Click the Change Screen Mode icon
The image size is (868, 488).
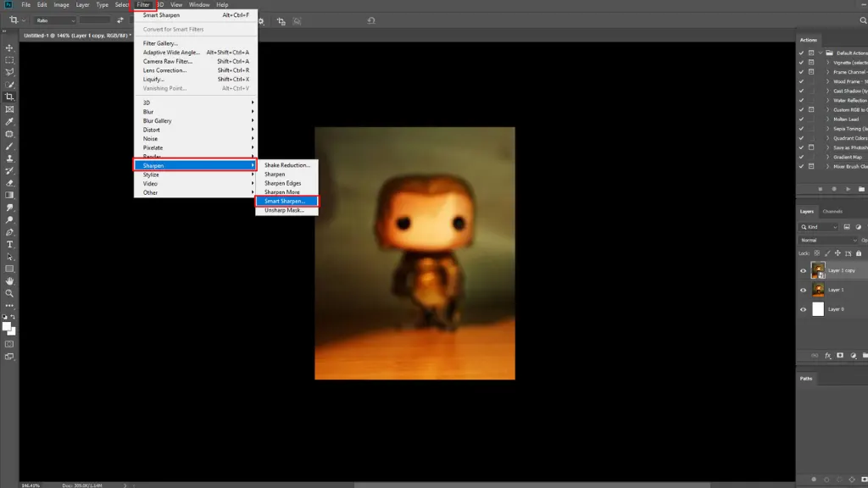pos(9,357)
